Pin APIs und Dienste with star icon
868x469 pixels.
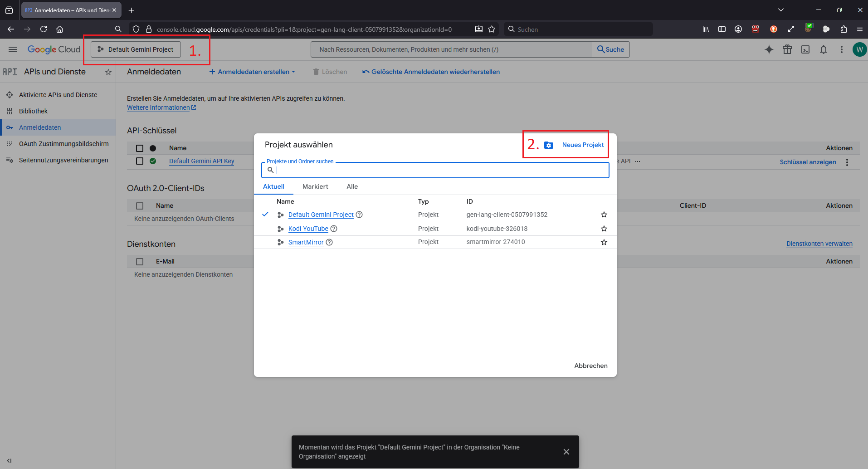click(x=108, y=72)
